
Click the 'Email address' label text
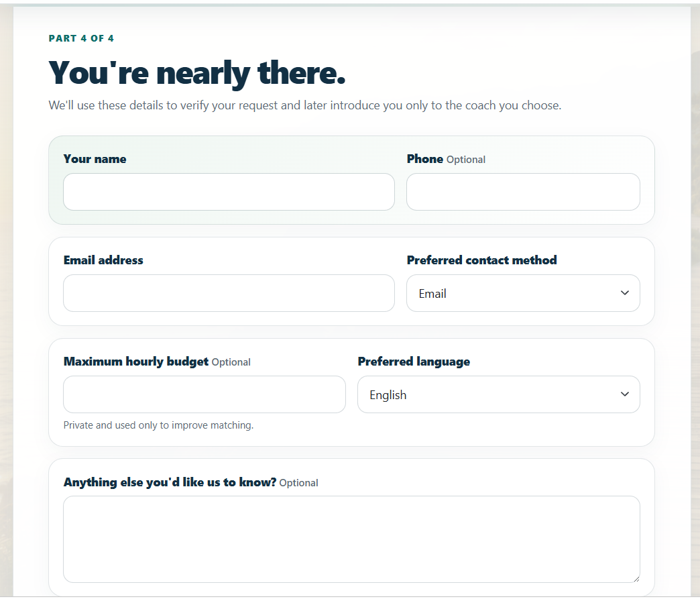[103, 260]
